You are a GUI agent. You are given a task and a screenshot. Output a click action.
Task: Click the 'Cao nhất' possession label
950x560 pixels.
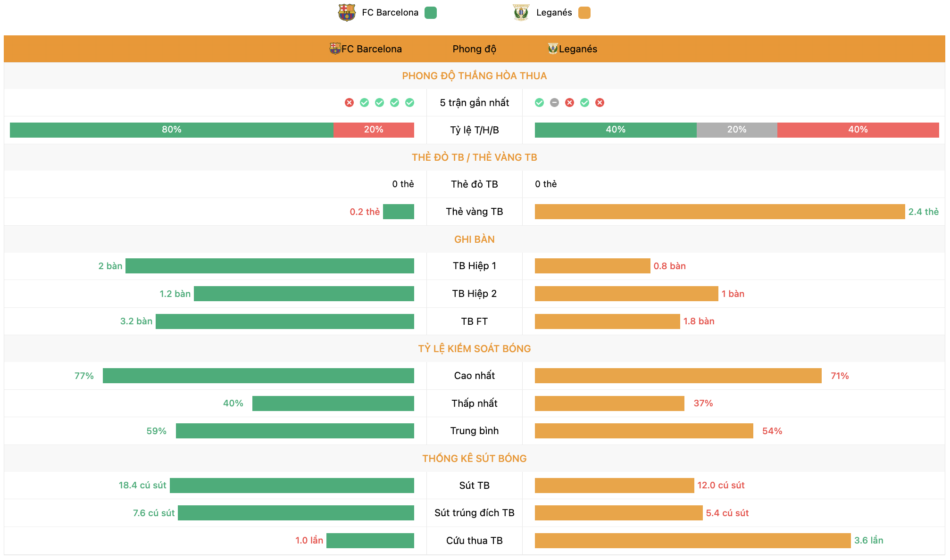pos(475,376)
